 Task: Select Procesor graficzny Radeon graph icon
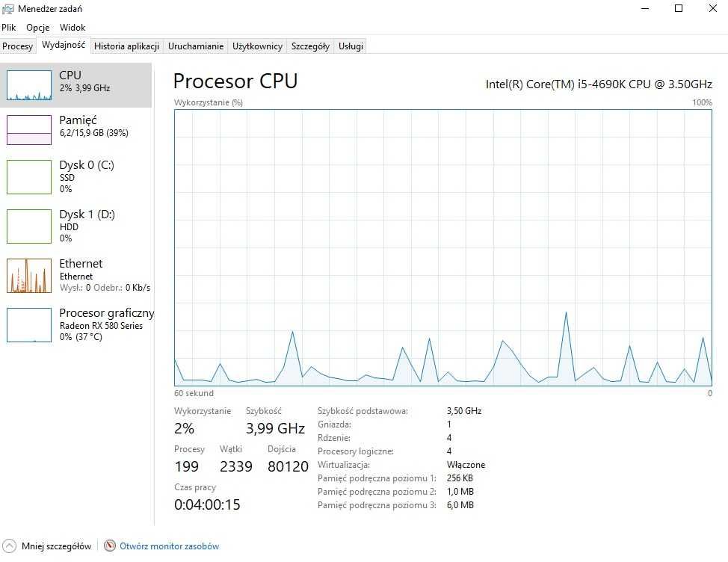tap(29, 325)
